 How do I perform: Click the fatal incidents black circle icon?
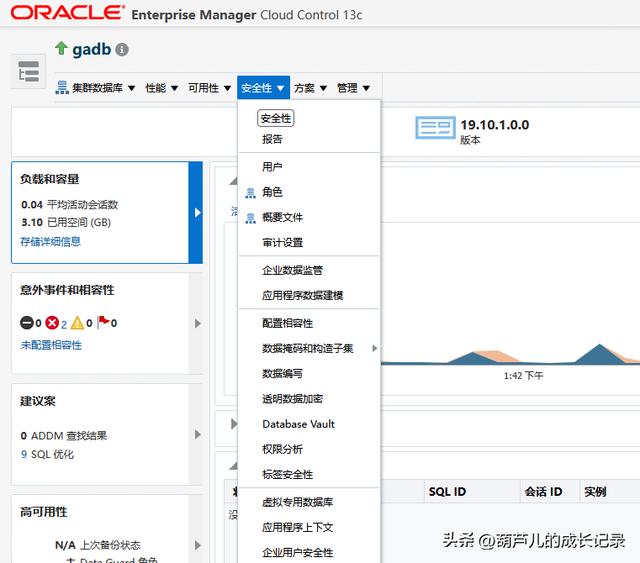point(27,323)
